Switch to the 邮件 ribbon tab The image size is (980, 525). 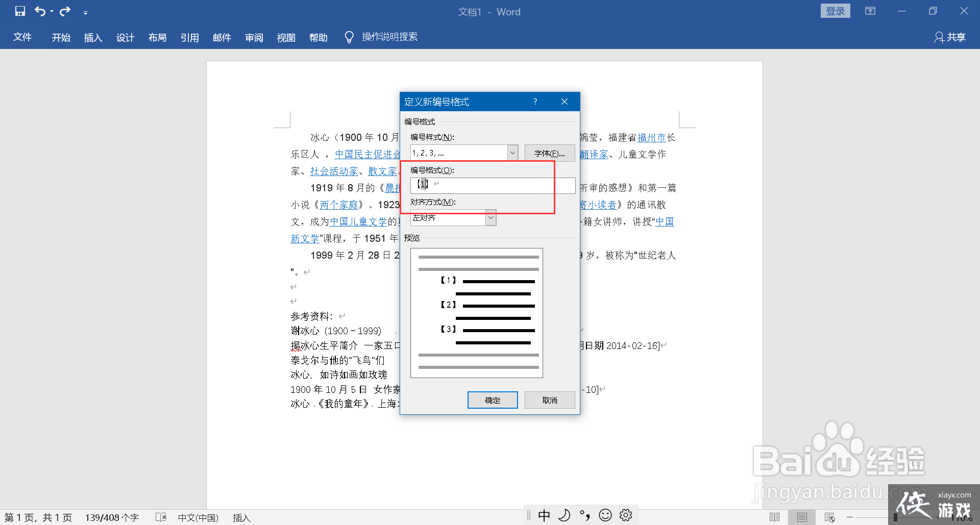[222, 37]
